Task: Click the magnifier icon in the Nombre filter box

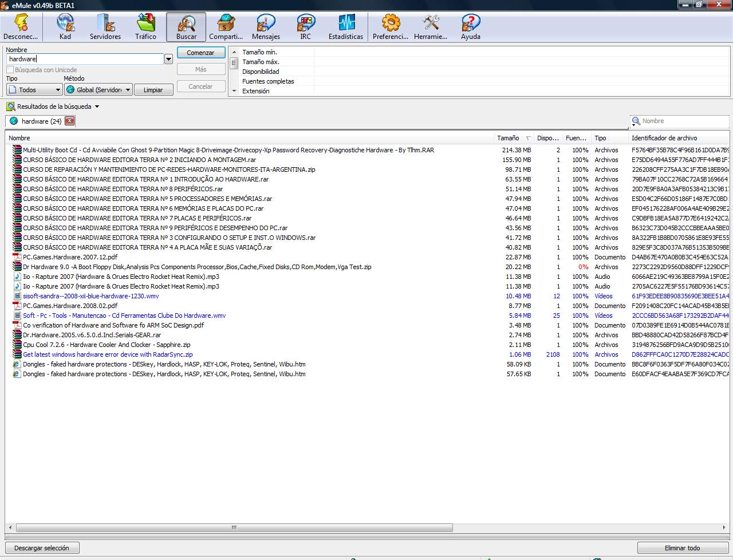Action: coord(636,121)
